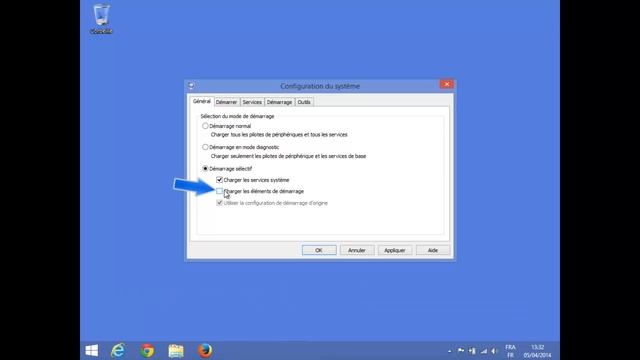Close the Configuration du système dialog

[447, 84]
